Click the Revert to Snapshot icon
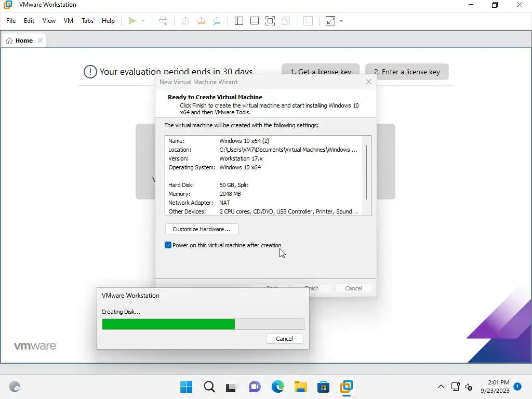Image resolution: width=532 pixels, height=399 pixels. [x=201, y=21]
